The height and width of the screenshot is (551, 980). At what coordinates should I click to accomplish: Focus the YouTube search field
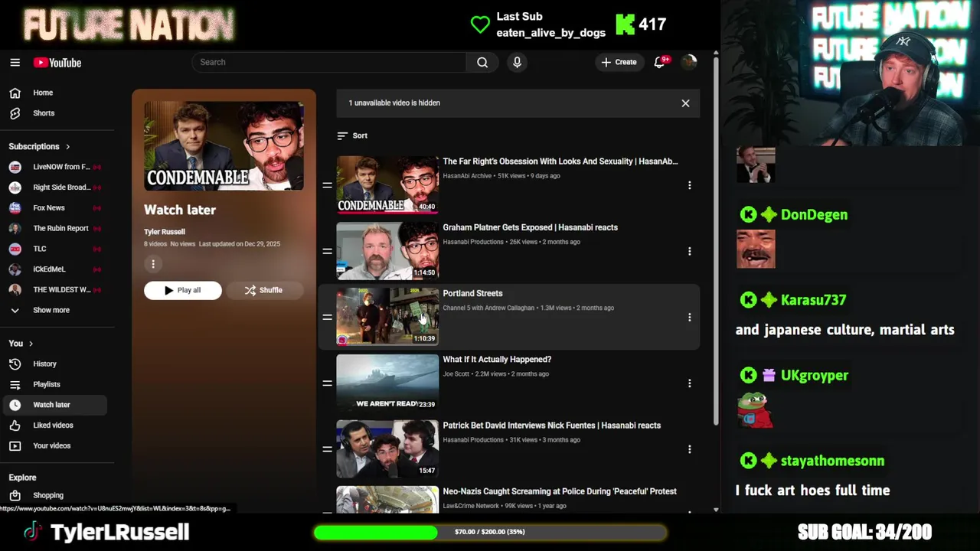(x=329, y=62)
